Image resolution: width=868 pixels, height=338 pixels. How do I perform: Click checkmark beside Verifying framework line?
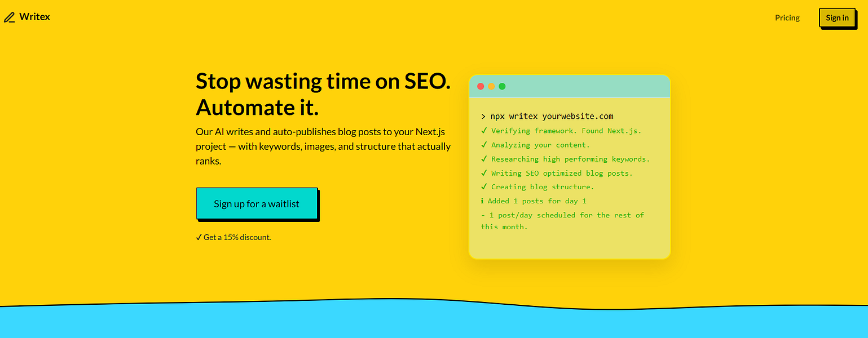484,131
